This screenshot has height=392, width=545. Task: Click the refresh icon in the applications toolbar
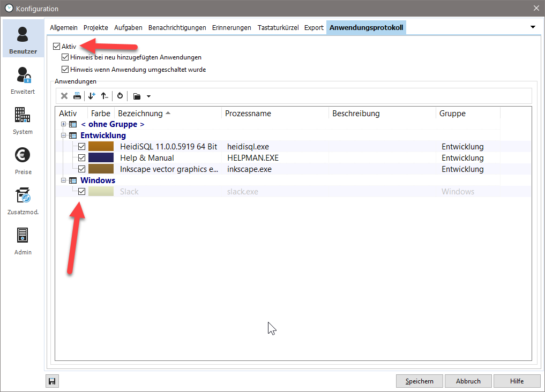tap(120, 96)
